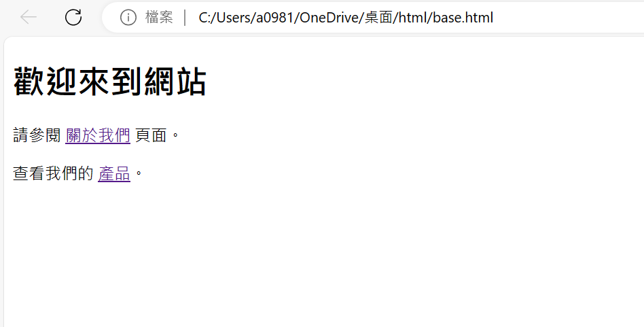Open the 產品 link
This screenshot has height=327, width=644.
[114, 173]
